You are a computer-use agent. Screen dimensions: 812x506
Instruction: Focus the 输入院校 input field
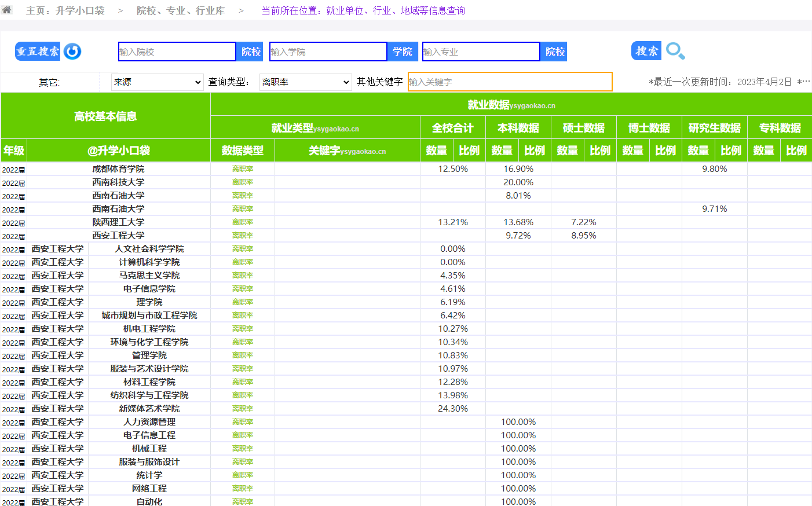pos(177,52)
